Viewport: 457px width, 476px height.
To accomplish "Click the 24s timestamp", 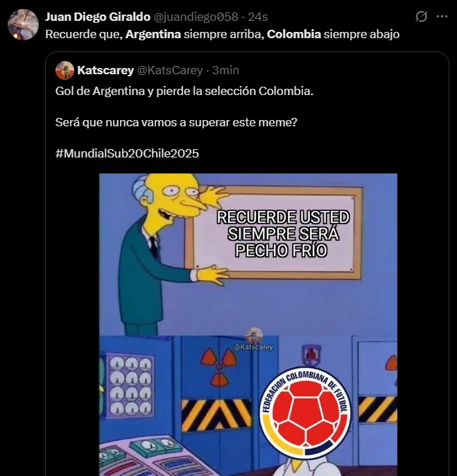I will coord(258,17).
